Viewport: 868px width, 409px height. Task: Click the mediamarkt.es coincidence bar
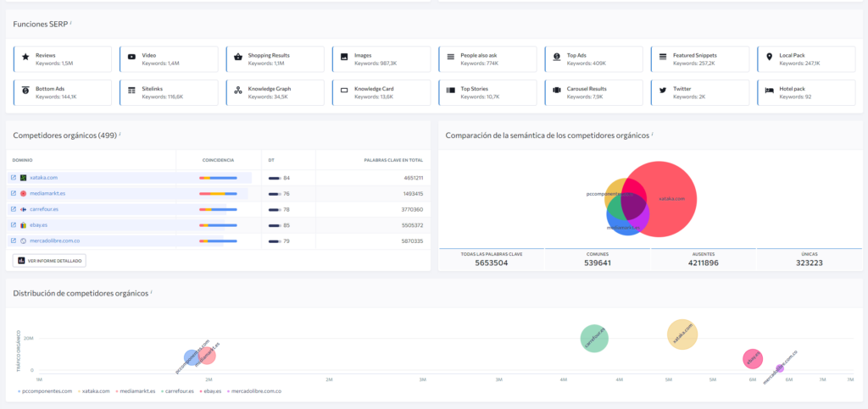click(218, 194)
